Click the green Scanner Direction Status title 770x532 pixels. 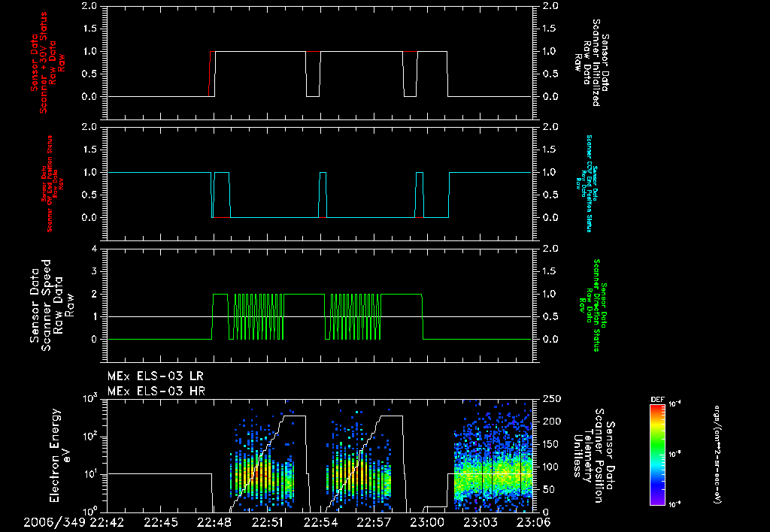coord(593,305)
